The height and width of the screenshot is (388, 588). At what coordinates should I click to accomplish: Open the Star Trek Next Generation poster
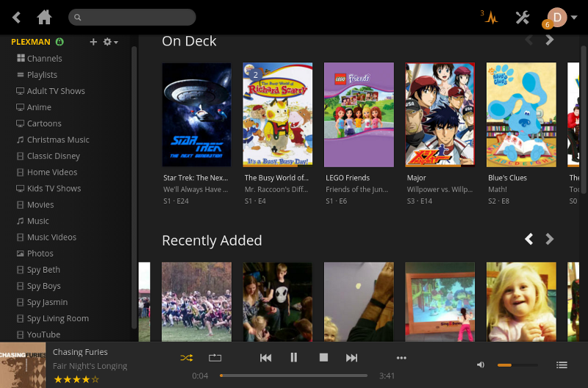click(x=196, y=115)
